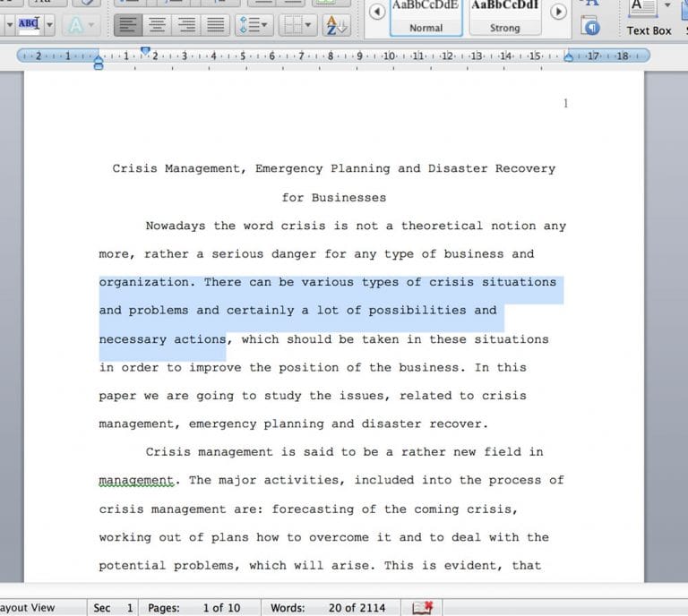Insert a Text Box
The width and height of the screenshot is (688, 616).
649,19
